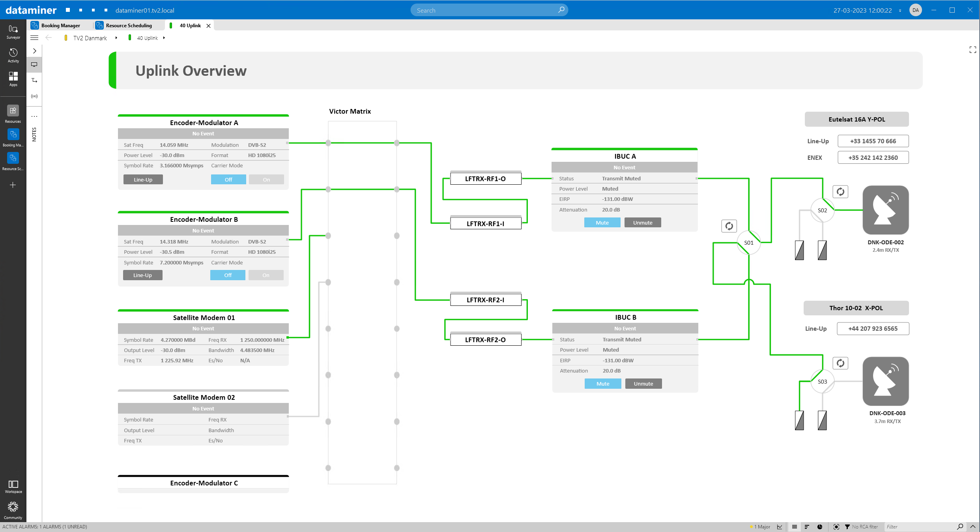The image size is (980, 532).
Task: Go back with the arrow icon
Action: pos(49,38)
